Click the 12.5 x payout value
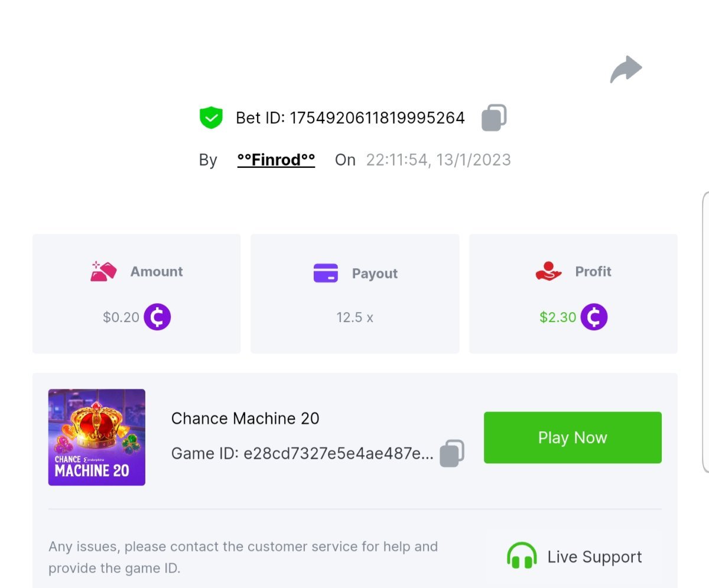Viewport: 709px width, 588px height. (x=354, y=317)
